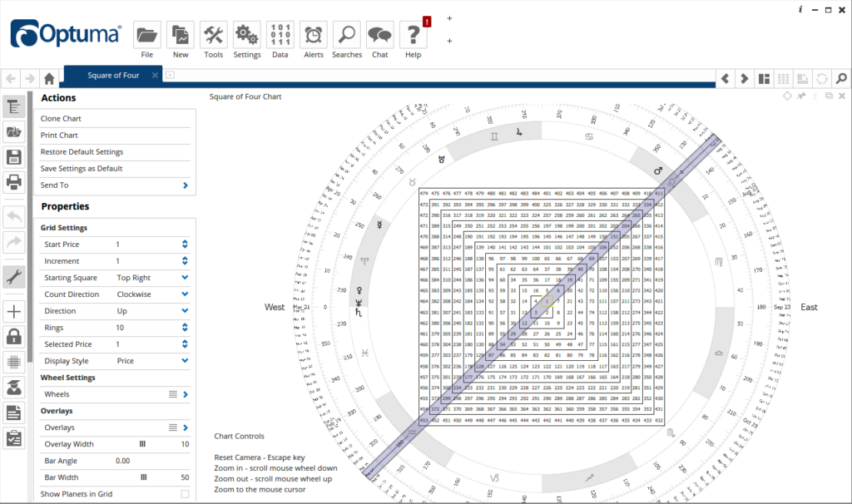This screenshot has width=852, height=504.
Task: Close the Square of Four Chart panel
Action: 842,96
